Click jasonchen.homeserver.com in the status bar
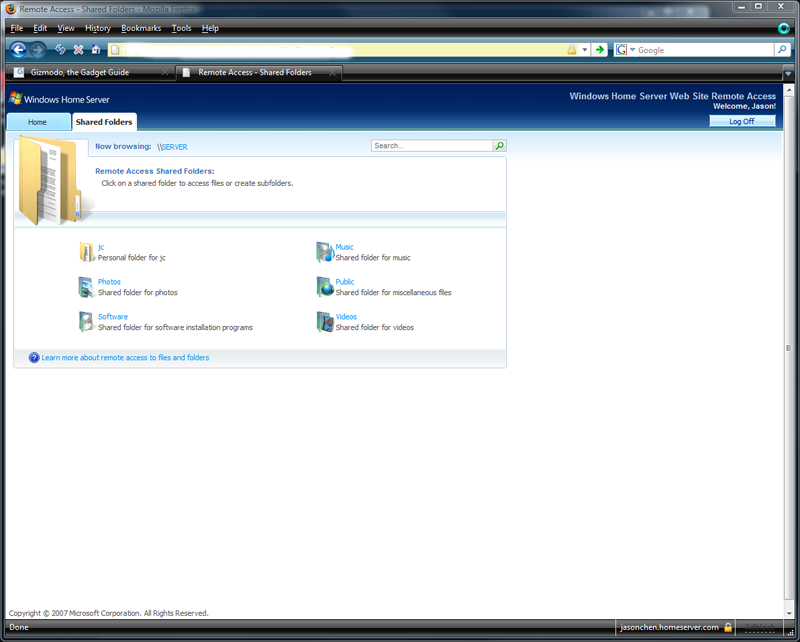 (x=669, y=627)
